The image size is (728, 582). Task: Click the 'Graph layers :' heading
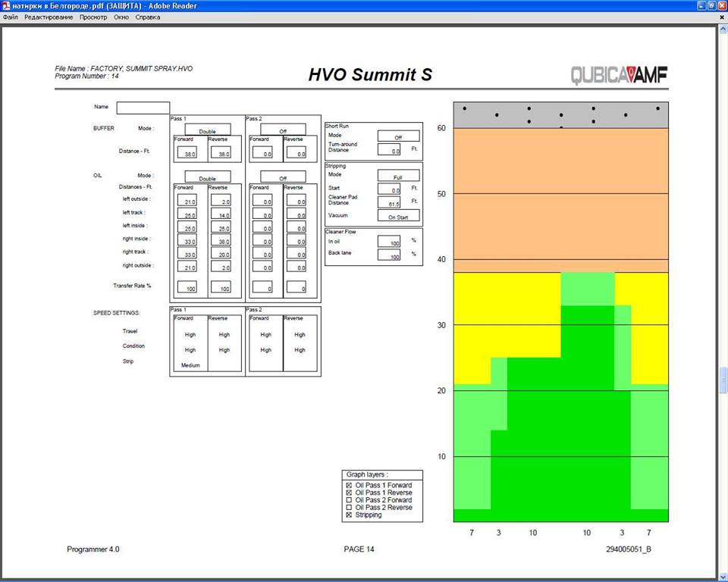click(367, 474)
